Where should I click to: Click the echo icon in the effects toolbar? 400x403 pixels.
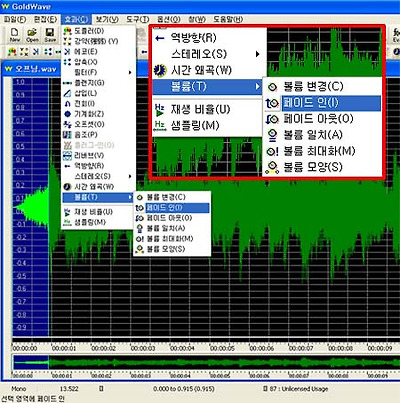tap(36, 52)
